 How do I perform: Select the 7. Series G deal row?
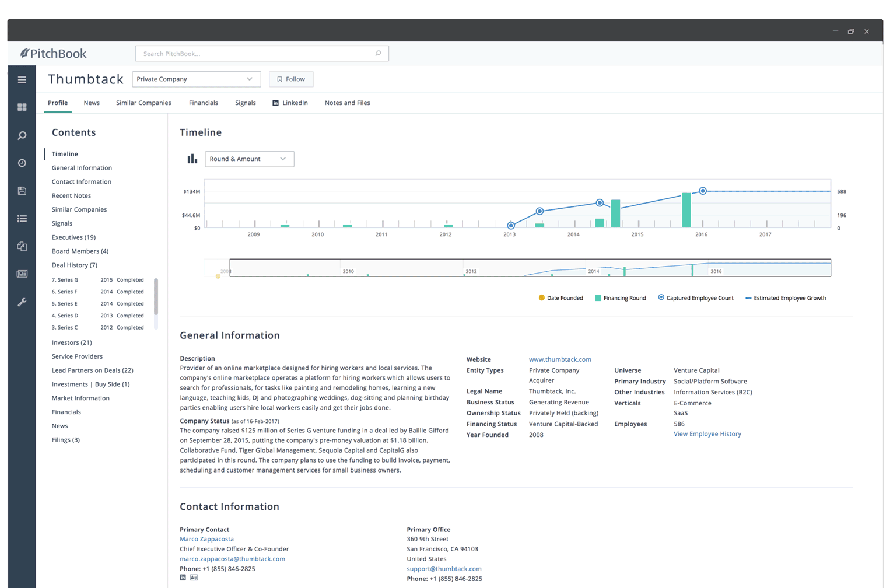point(98,280)
